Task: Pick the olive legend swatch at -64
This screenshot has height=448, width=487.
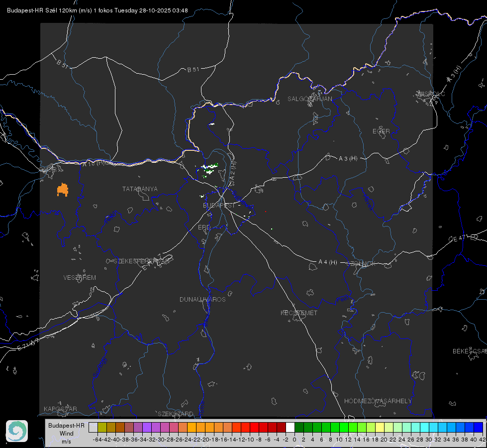Action: click(x=102, y=427)
